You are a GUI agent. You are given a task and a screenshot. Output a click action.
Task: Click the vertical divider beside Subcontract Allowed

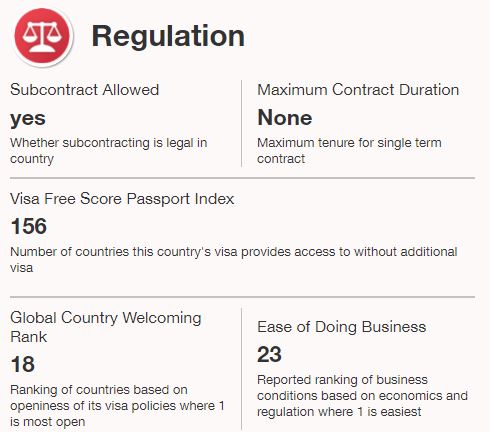click(241, 123)
